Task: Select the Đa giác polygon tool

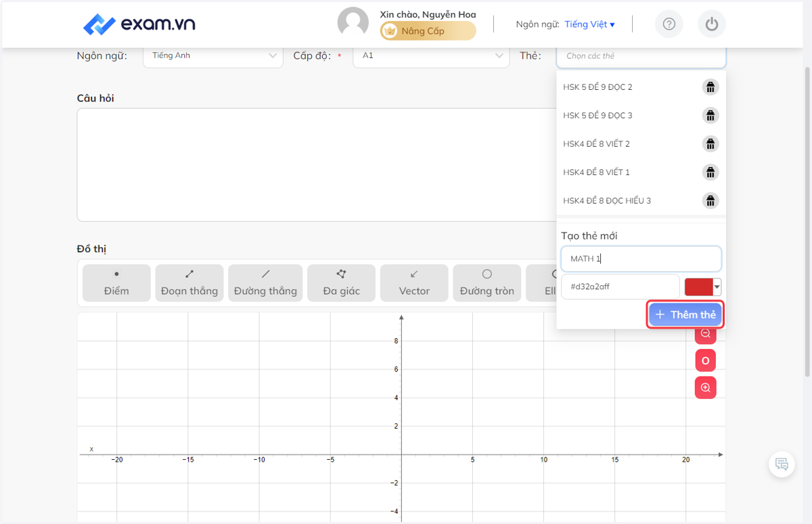Action: coord(341,283)
